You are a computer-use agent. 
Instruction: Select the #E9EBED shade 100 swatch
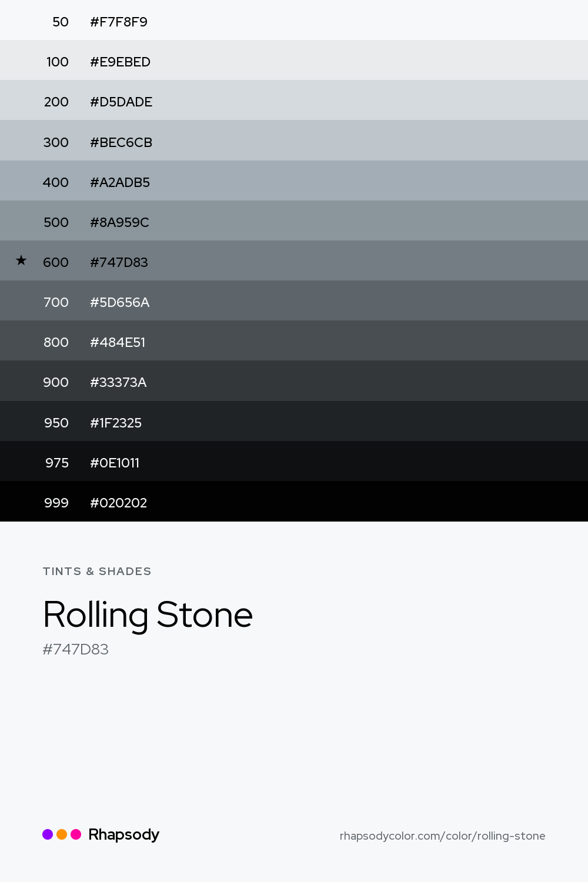click(x=294, y=60)
